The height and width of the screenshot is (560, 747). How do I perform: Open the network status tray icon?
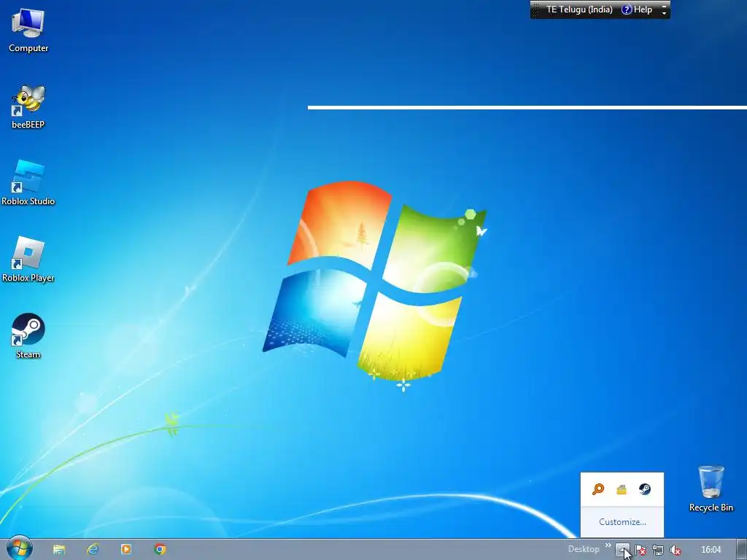[658, 550]
